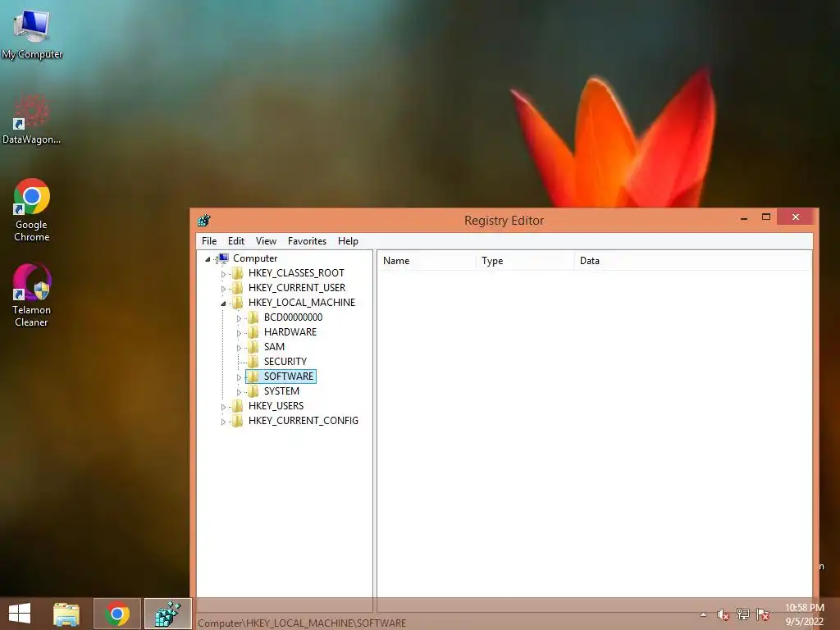Expand the SYSTEM key

(239, 391)
